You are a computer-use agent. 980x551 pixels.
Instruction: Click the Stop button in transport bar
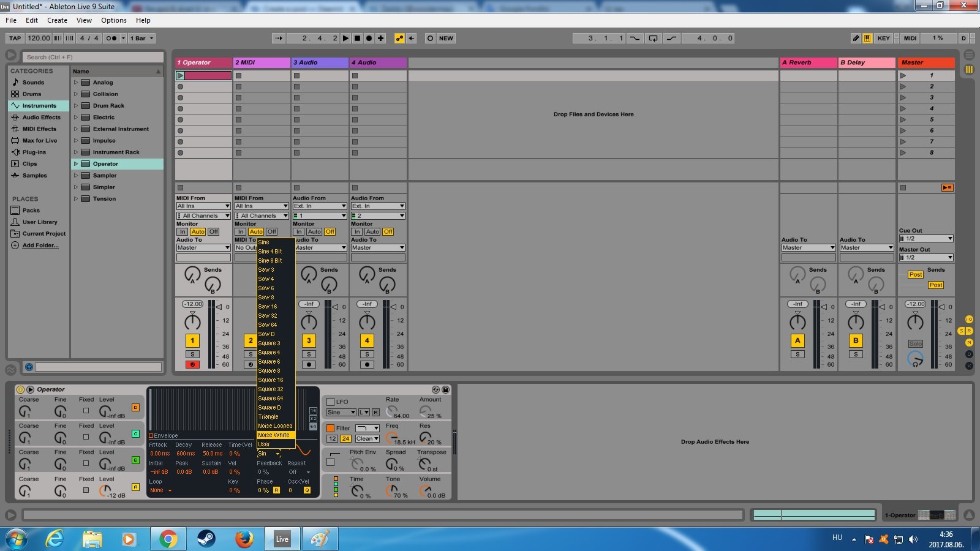coord(358,38)
